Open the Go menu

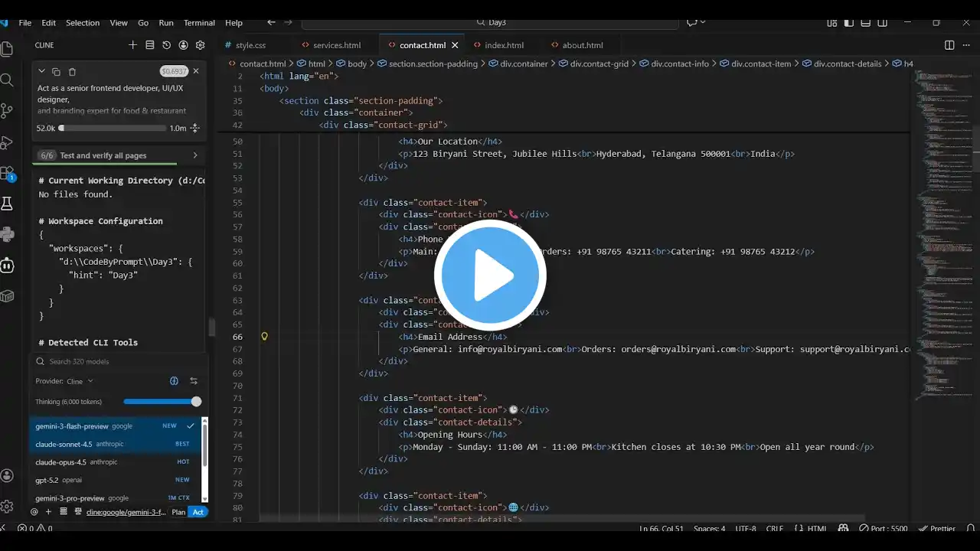pyautogui.click(x=143, y=23)
